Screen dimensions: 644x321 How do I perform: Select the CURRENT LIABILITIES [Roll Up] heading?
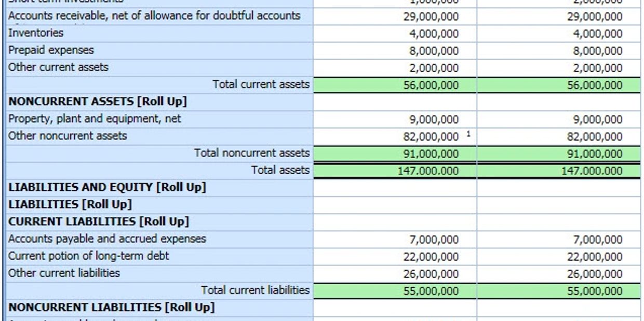[99, 221]
